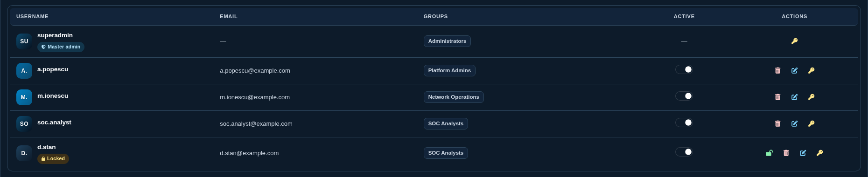Click email m.ionescu@example.com

255,97
